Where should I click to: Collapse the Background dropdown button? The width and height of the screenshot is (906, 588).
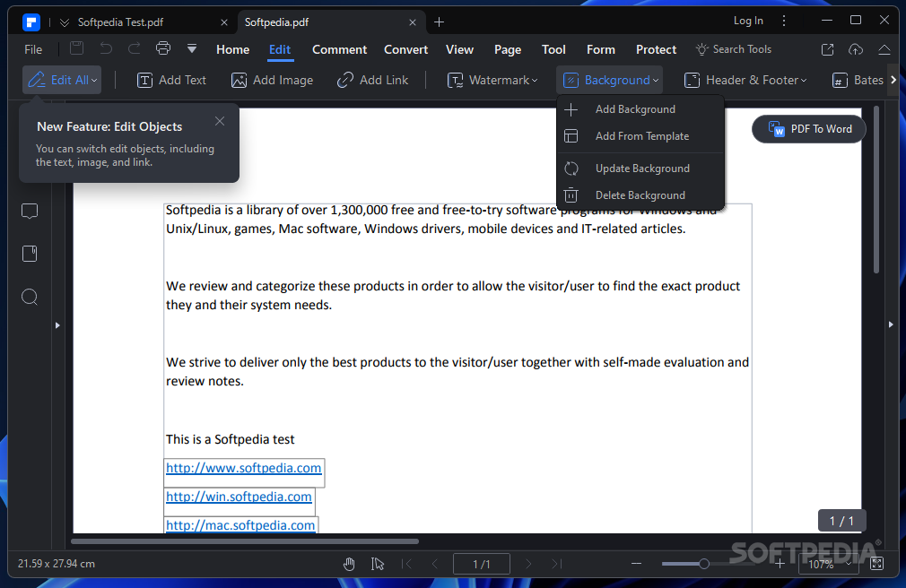tap(610, 81)
